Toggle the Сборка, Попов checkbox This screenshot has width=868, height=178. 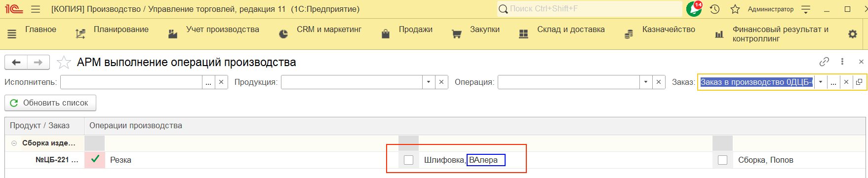(x=722, y=160)
